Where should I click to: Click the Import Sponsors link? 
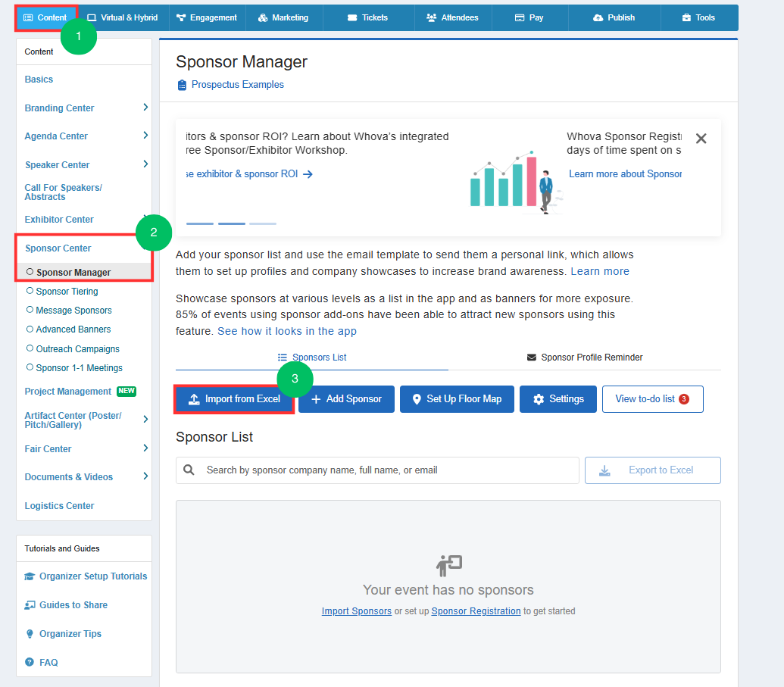[x=357, y=611]
